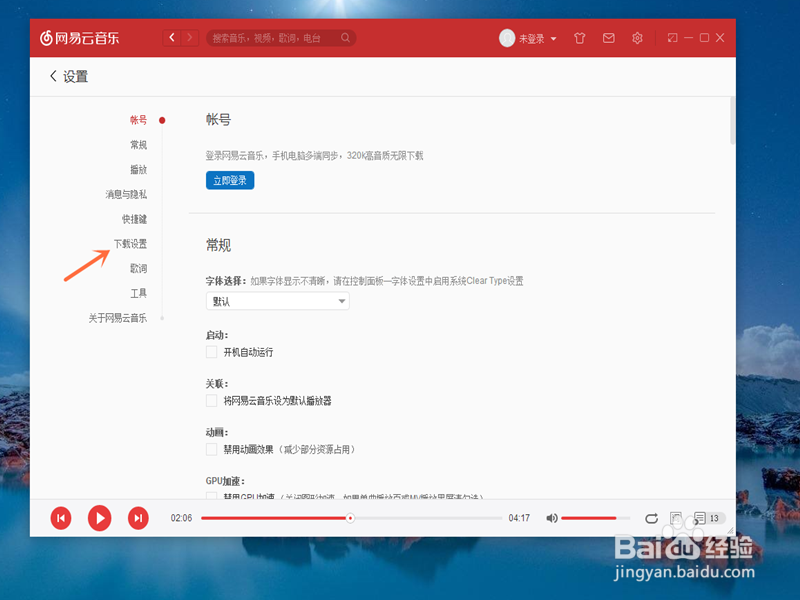Go back with the header back arrow
This screenshot has width=800, height=600.
pyautogui.click(x=172, y=37)
